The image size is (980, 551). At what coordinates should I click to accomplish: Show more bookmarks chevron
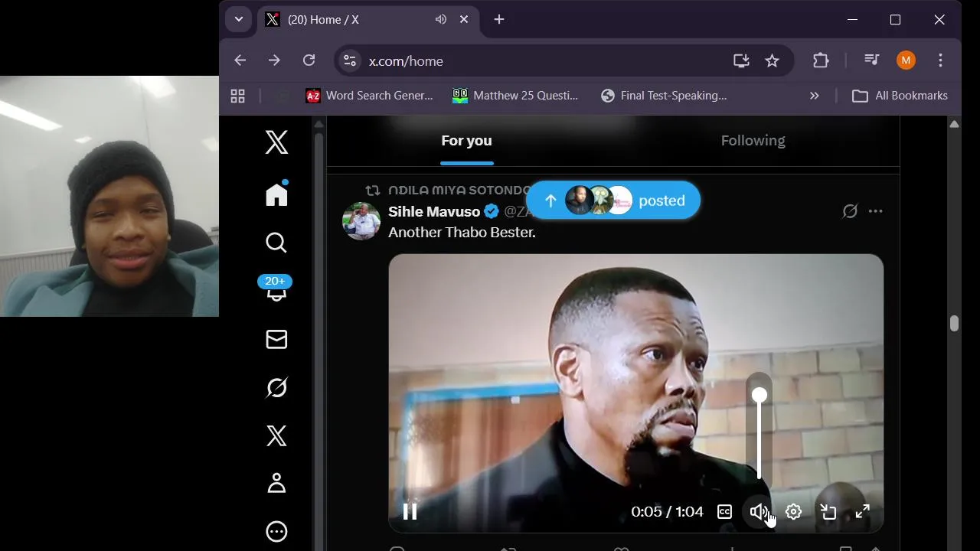pos(814,96)
